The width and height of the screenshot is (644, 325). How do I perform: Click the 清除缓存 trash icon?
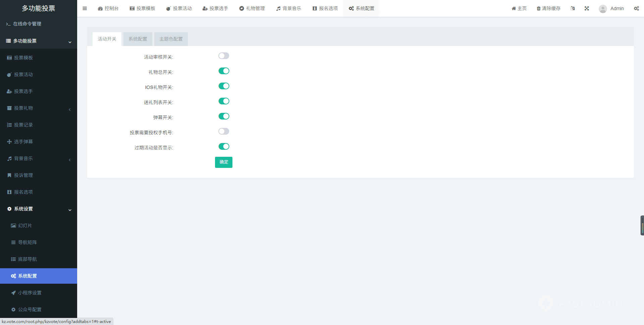pyautogui.click(x=538, y=8)
